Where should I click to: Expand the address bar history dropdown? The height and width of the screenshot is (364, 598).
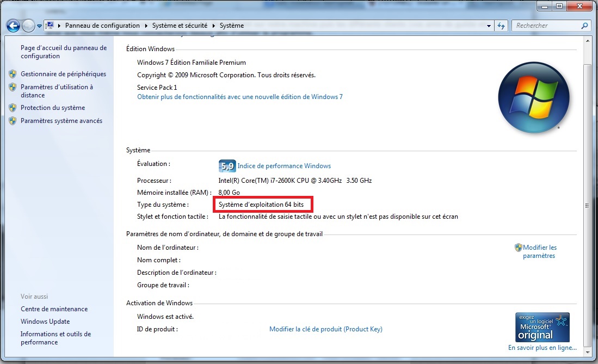[x=490, y=26]
